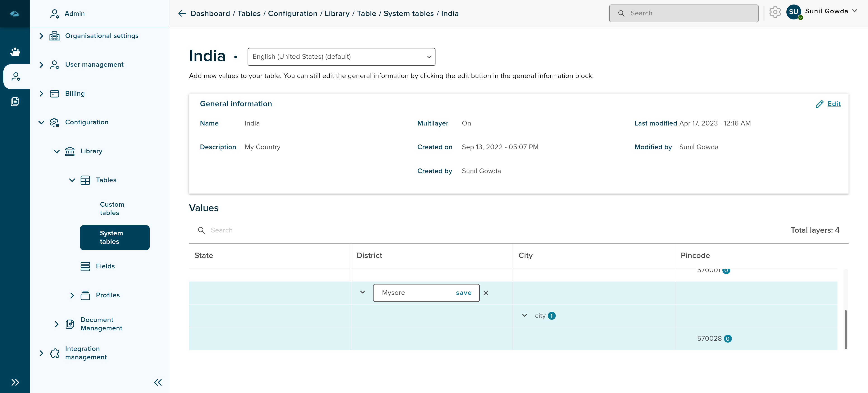Image resolution: width=868 pixels, height=393 pixels.
Task: Open the documents icon in left rail
Action: click(x=15, y=102)
